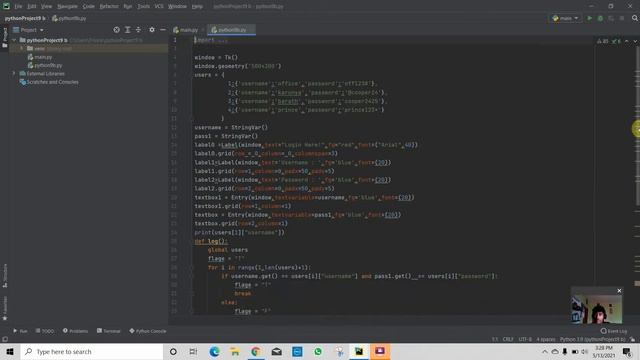
Task: Click the CRLF line separator status item
Action: [508, 339]
